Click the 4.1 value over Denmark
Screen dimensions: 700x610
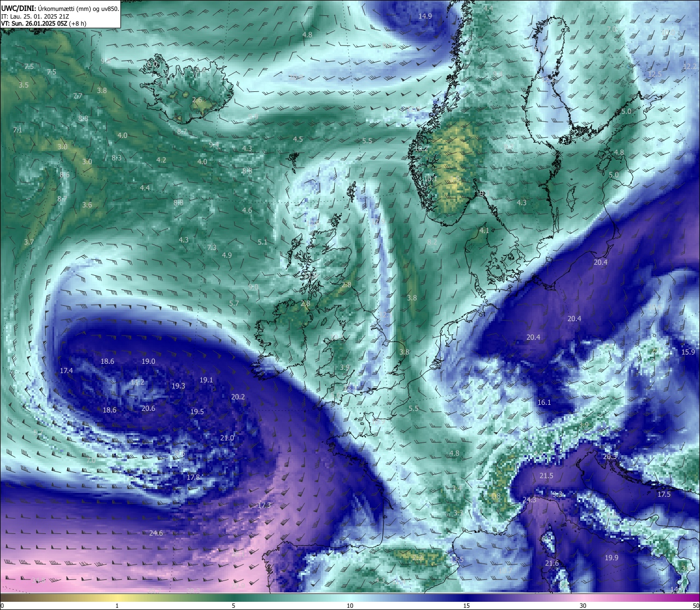tap(484, 230)
